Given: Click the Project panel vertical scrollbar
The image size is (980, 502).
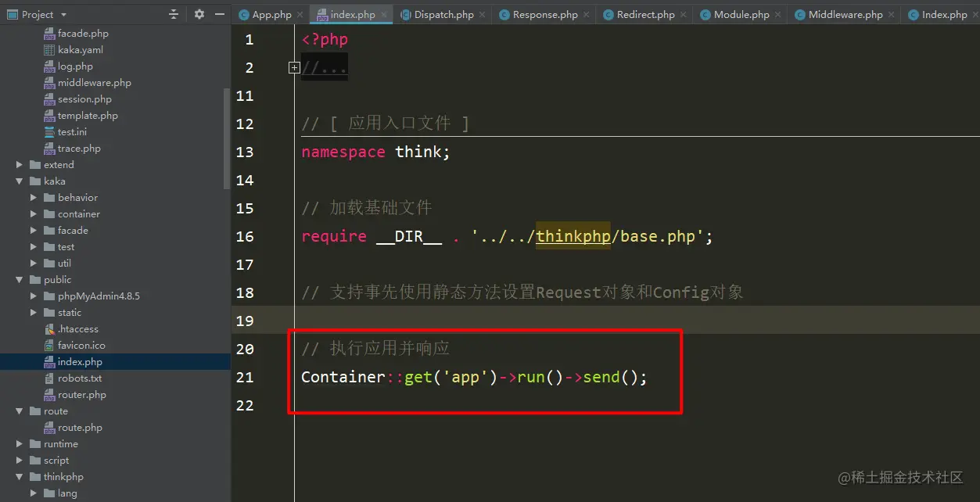Looking at the screenshot, I should pyautogui.click(x=228, y=138).
